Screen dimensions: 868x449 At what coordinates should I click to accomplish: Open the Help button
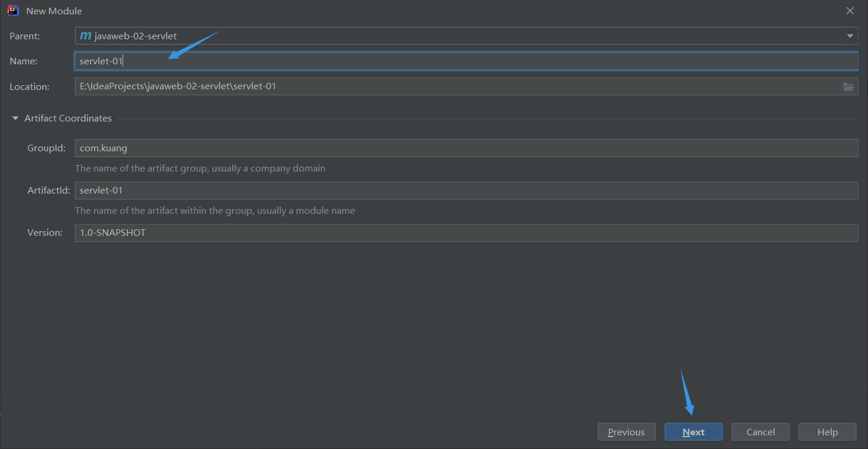(828, 432)
